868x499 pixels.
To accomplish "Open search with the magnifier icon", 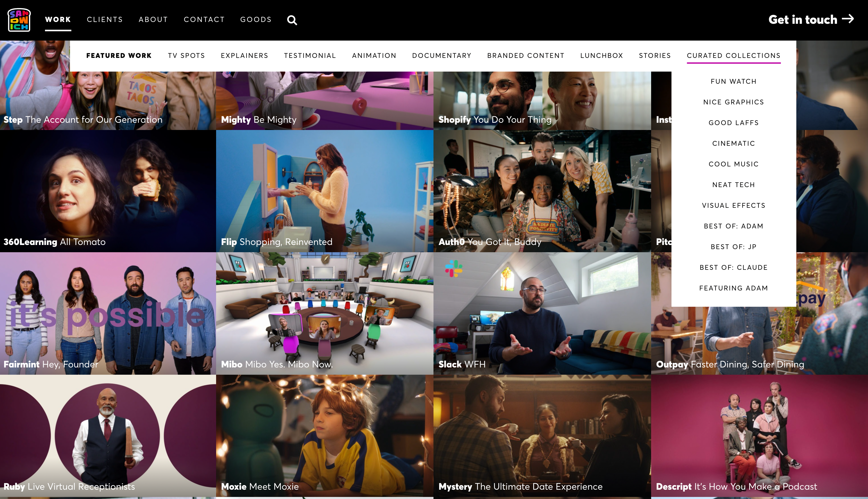I will [x=292, y=20].
